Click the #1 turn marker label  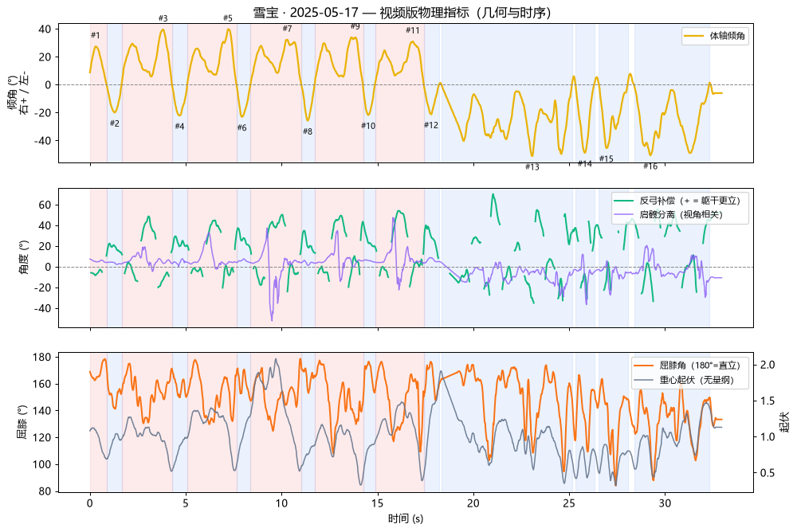96,36
